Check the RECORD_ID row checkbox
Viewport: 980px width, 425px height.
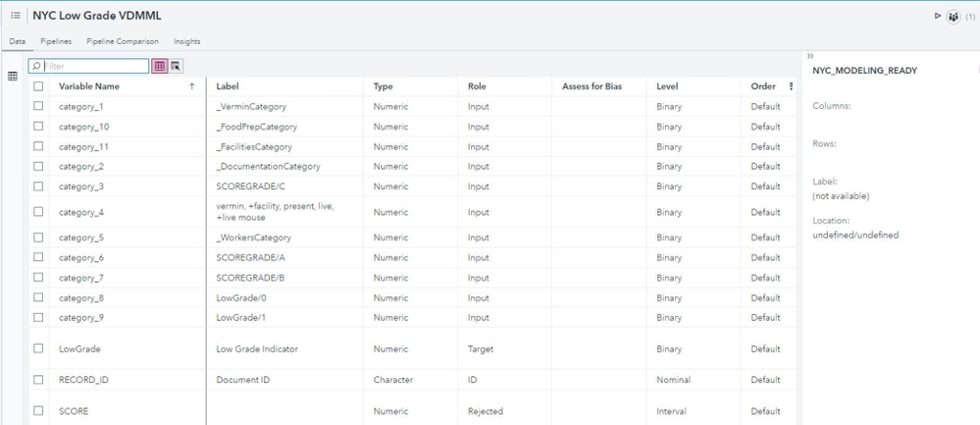[39, 380]
